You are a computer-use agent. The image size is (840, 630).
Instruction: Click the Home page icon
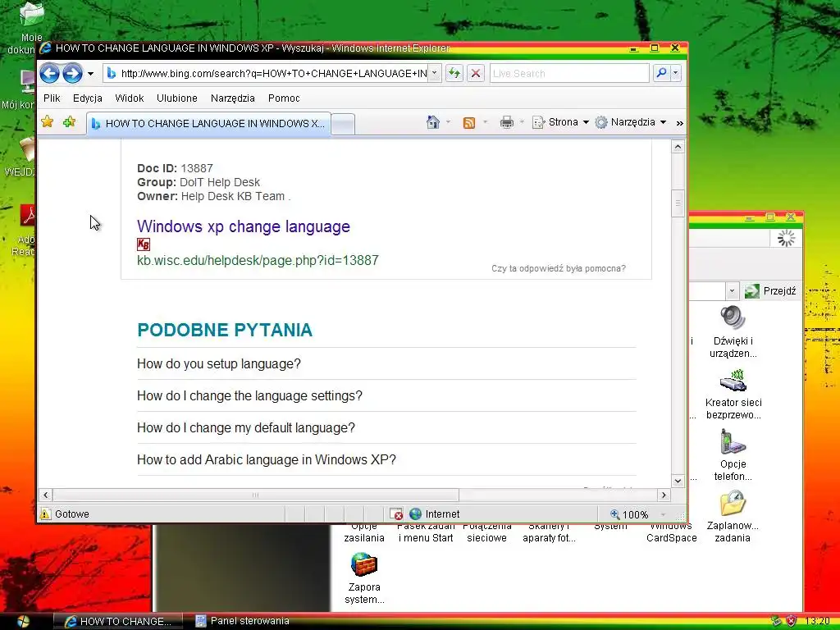click(x=433, y=122)
